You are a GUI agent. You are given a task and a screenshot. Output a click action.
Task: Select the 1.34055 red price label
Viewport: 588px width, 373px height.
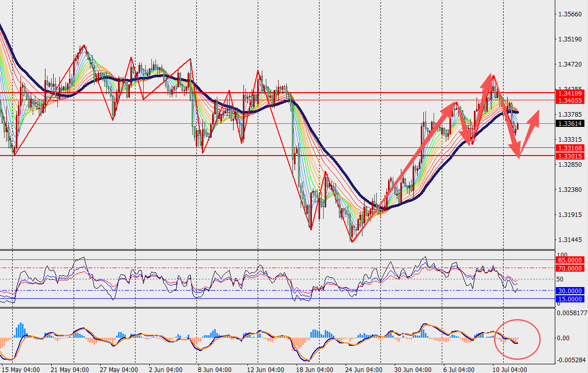coord(570,101)
